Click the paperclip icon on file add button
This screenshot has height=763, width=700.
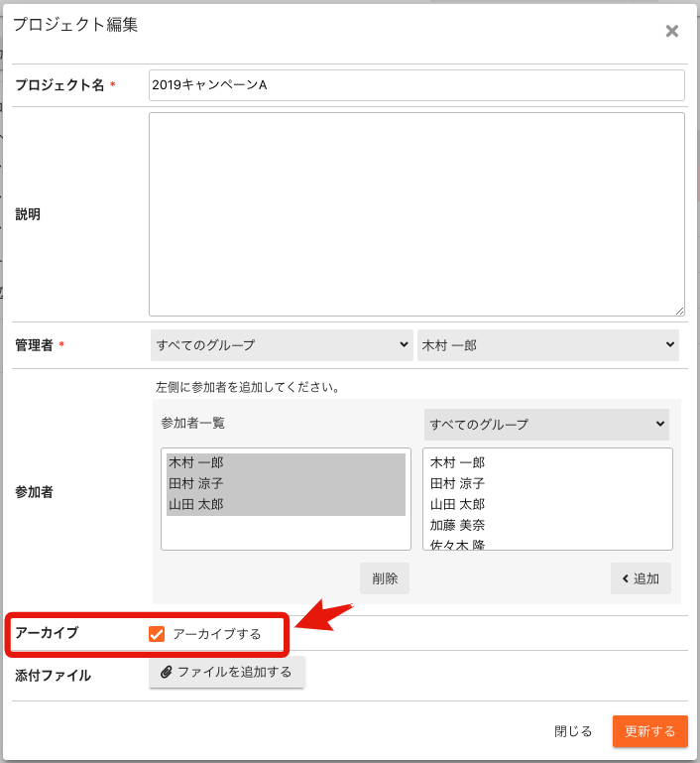click(166, 673)
